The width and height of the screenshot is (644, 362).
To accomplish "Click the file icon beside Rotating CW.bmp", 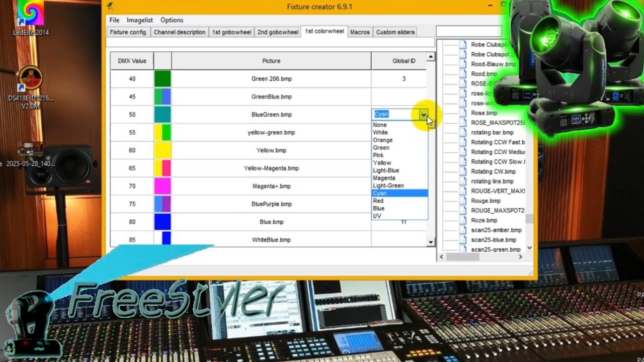I will (x=463, y=171).
